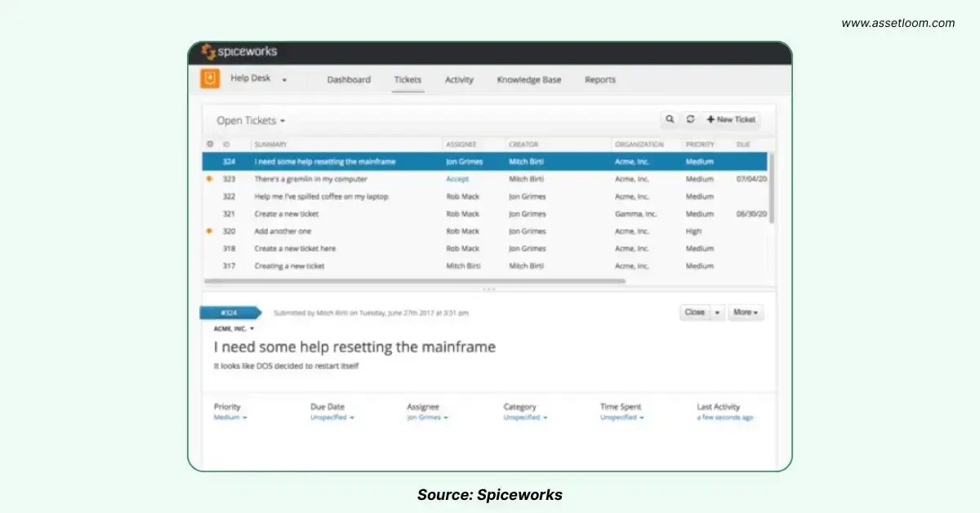Select ticket 'I need some help resetting the mainframe'
Screen dimensions: 980x513
coord(485,162)
